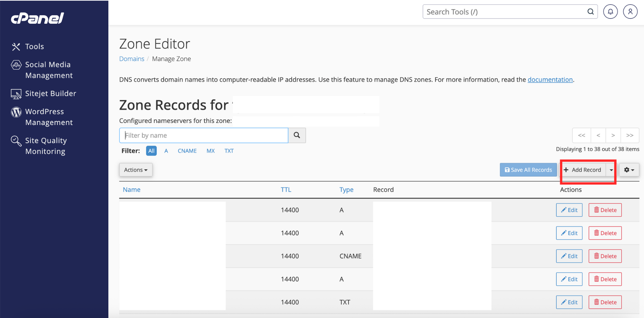Filter records by CNAME type
This screenshot has height=318, width=644.
point(187,151)
